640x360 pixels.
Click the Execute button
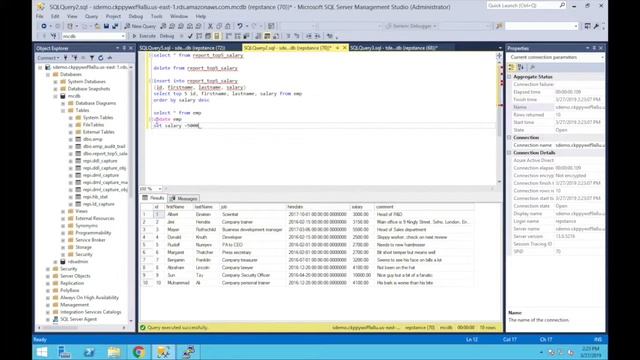[144, 36]
